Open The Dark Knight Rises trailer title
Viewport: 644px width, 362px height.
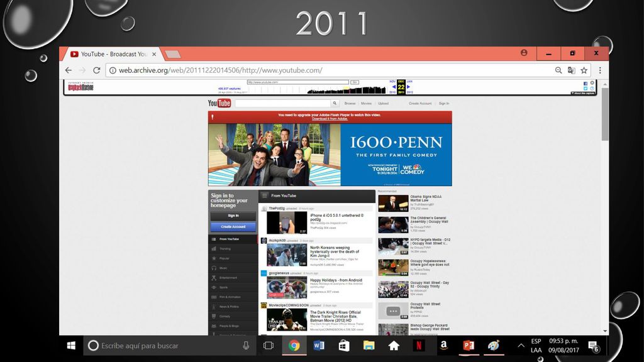[x=336, y=317]
